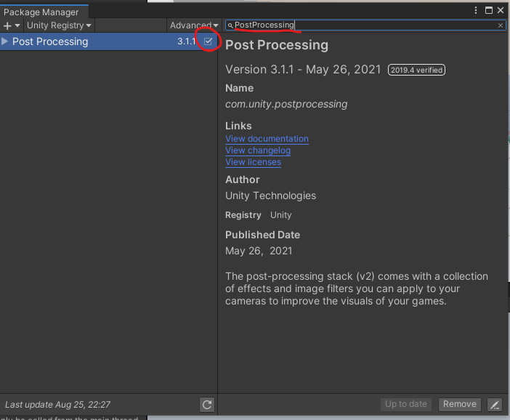The height and width of the screenshot is (420, 510).
Task: Open the Package Manager window options menu
Action: (x=476, y=10)
